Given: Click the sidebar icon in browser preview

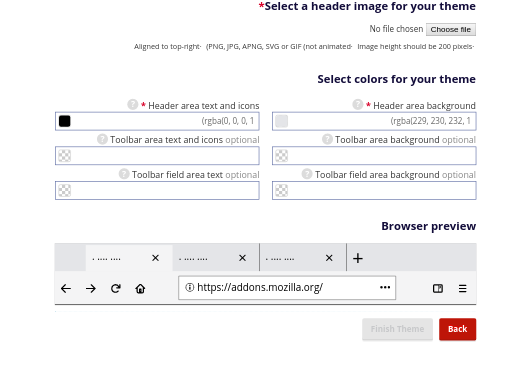Looking at the screenshot, I should pos(438,288).
